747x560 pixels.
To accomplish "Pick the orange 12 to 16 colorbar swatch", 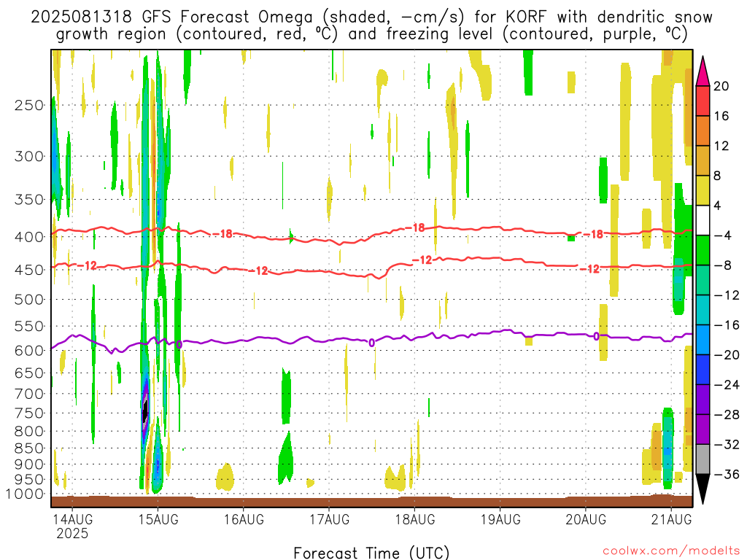I will [x=703, y=131].
